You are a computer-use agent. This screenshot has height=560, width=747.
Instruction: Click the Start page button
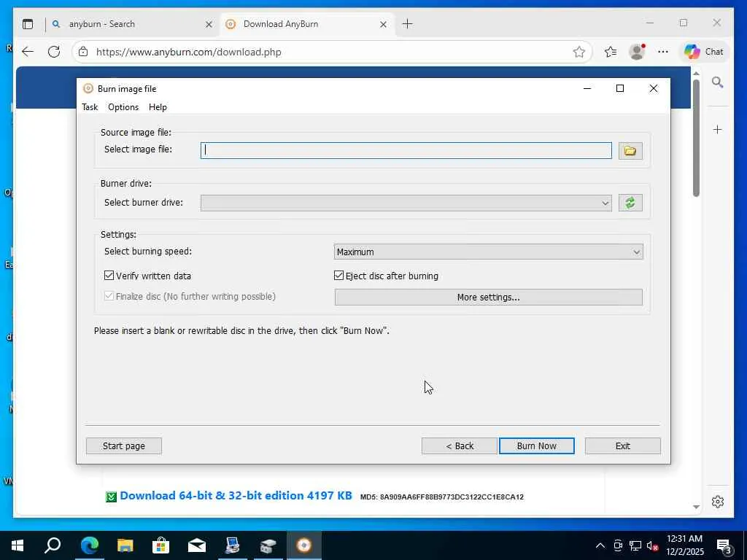tap(124, 446)
